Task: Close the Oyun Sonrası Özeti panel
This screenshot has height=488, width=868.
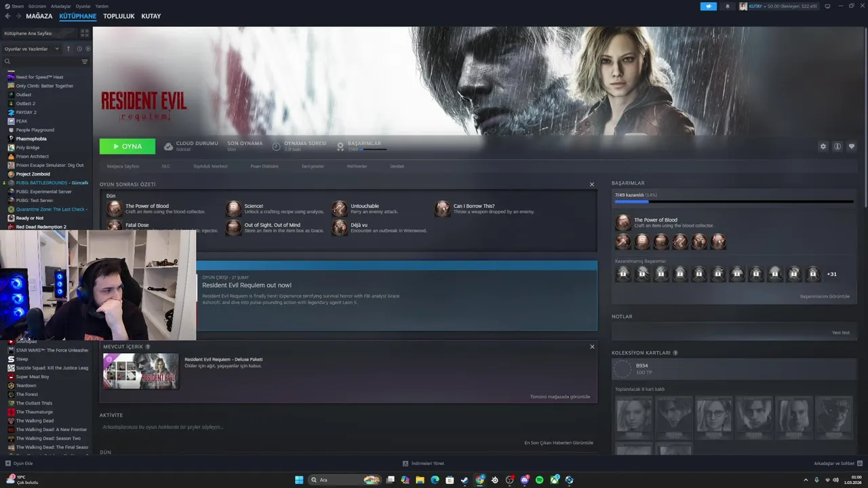Action: point(592,184)
